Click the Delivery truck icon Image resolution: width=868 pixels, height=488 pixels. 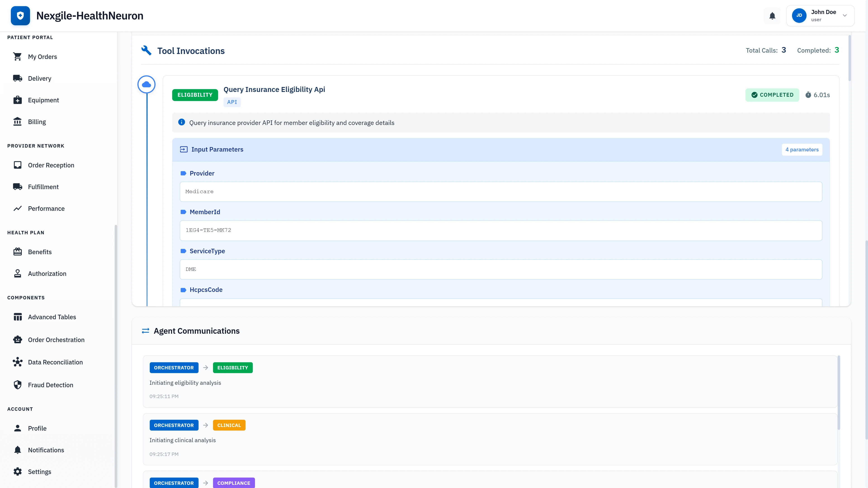[18, 78]
